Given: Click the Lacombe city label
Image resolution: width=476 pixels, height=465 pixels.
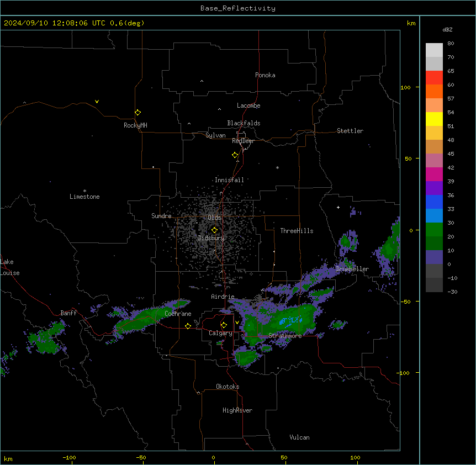Looking at the screenshot, I should click(248, 105).
